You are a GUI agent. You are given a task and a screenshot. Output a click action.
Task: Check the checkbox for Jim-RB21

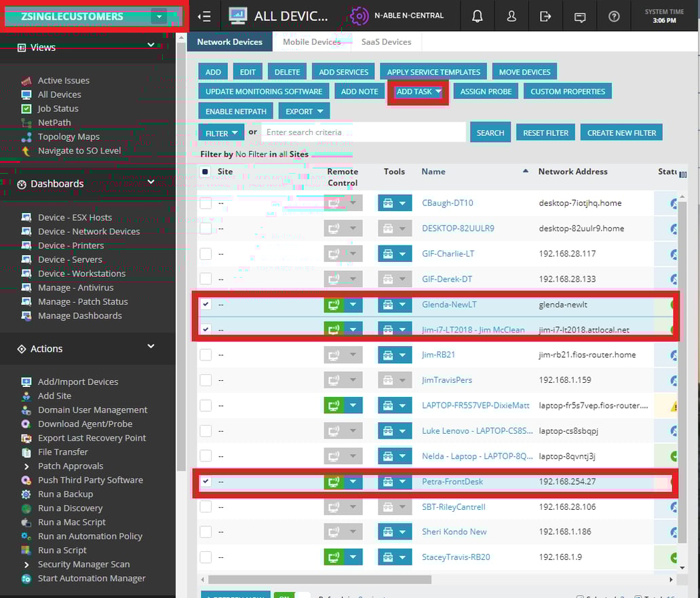(x=206, y=354)
